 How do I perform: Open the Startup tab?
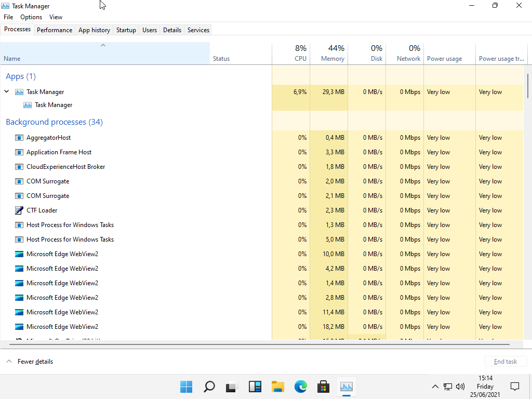pyautogui.click(x=126, y=30)
